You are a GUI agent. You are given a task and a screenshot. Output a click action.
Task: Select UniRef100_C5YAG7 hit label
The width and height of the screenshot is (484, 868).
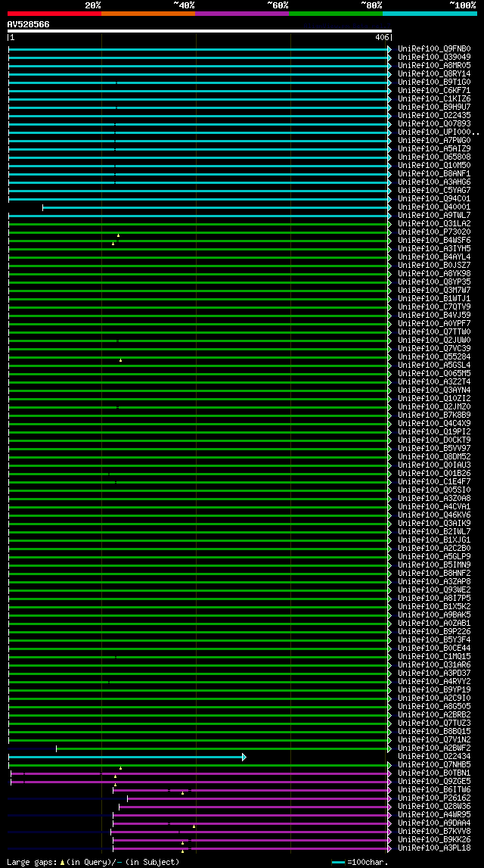[x=434, y=191]
